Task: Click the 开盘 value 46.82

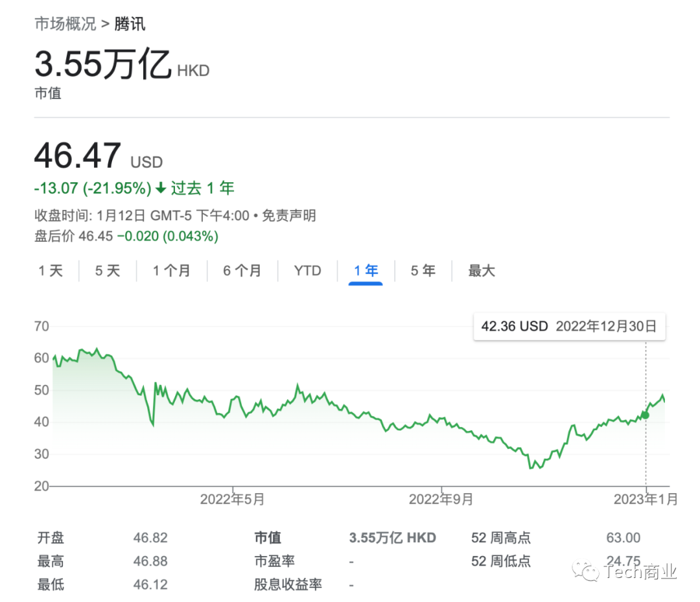Action: pyautogui.click(x=150, y=538)
